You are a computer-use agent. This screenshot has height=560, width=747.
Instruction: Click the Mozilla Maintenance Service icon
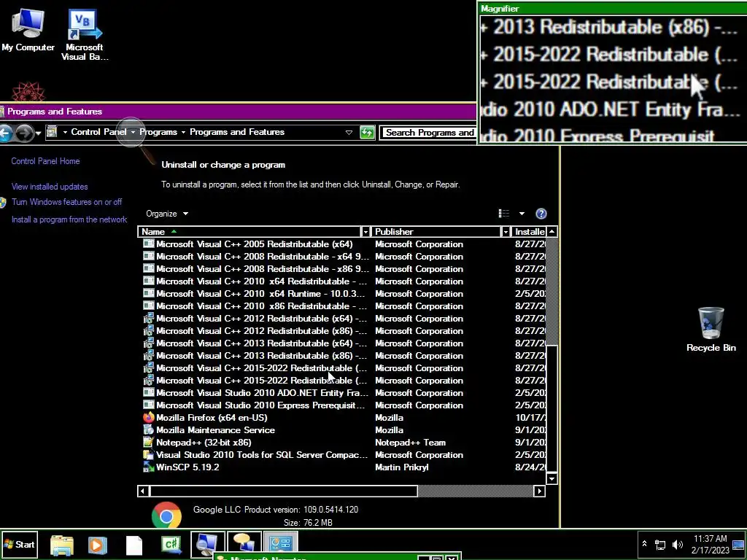(149, 430)
